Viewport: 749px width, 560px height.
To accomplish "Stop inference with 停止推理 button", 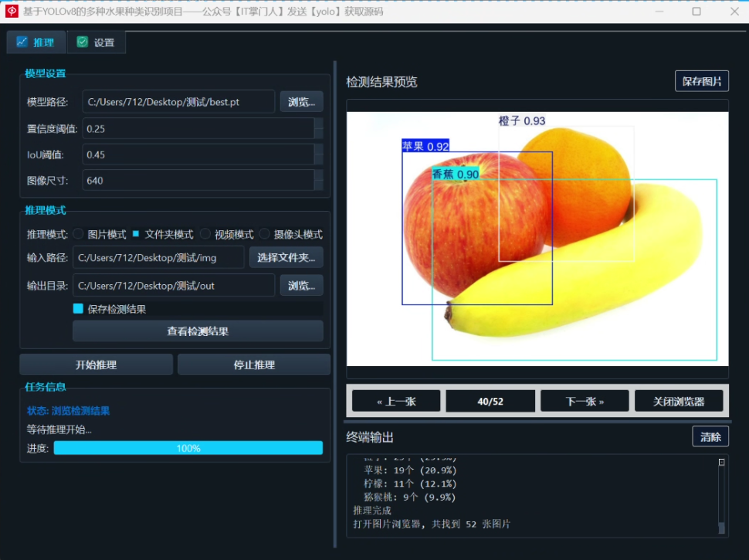I will (x=253, y=365).
